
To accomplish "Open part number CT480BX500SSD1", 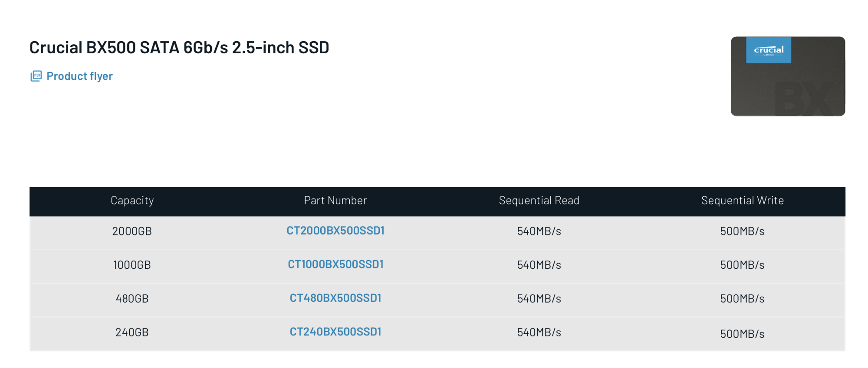I will coord(335,298).
